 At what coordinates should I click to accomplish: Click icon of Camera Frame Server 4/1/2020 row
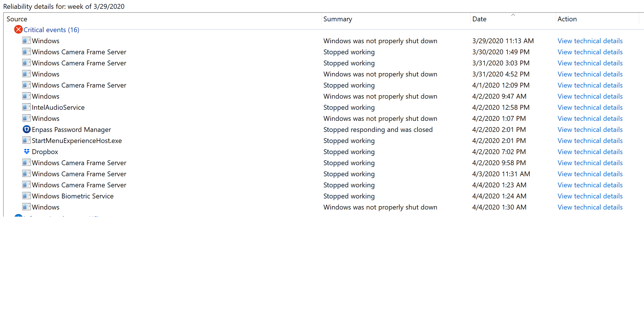click(x=26, y=85)
